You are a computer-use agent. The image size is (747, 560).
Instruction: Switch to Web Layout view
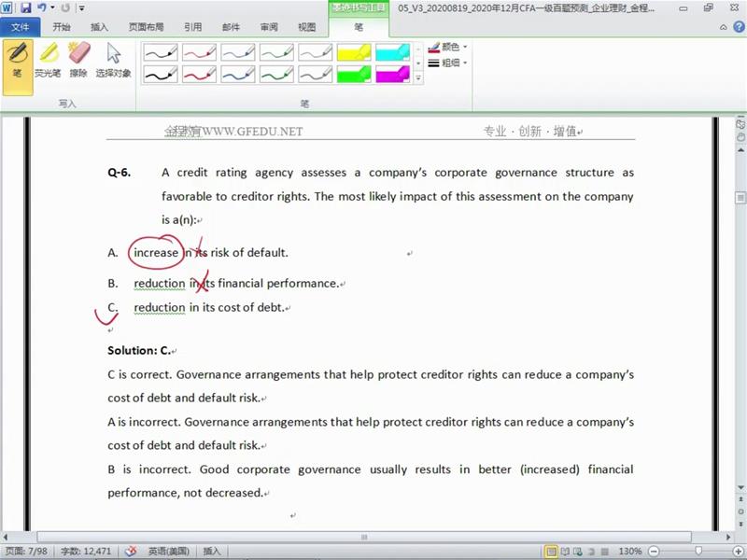click(x=578, y=552)
